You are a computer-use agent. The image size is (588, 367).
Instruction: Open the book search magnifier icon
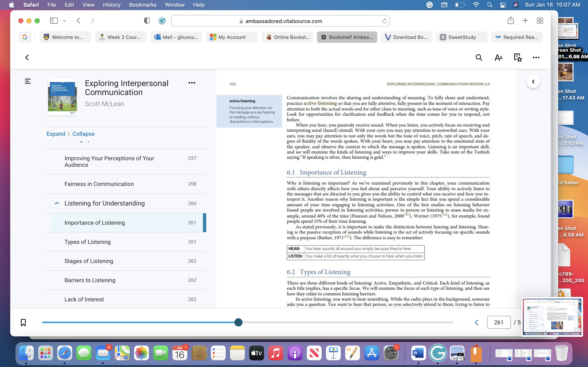point(479,57)
